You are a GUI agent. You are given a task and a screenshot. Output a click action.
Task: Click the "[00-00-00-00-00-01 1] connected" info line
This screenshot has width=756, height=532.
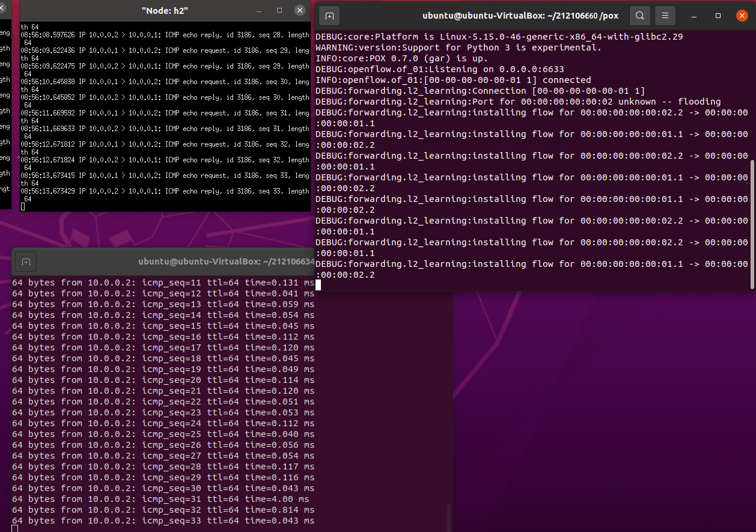pos(453,80)
